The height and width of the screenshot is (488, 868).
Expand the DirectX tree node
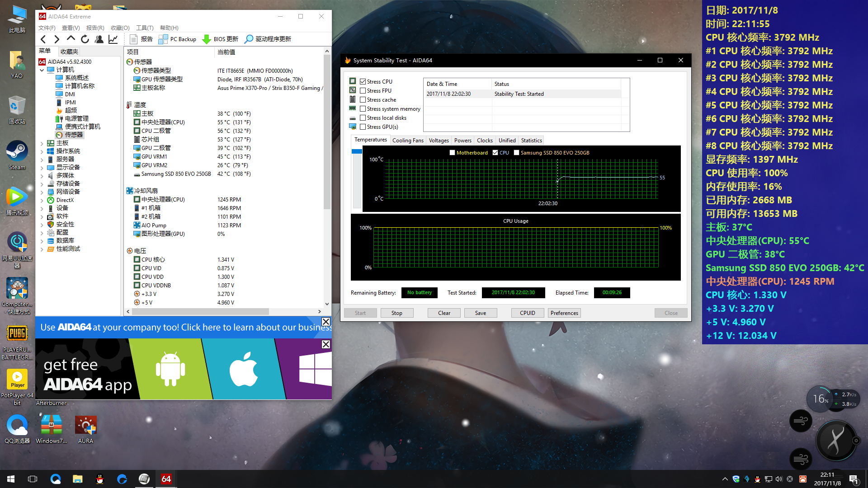pyautogui.click(x=42, y=200)
